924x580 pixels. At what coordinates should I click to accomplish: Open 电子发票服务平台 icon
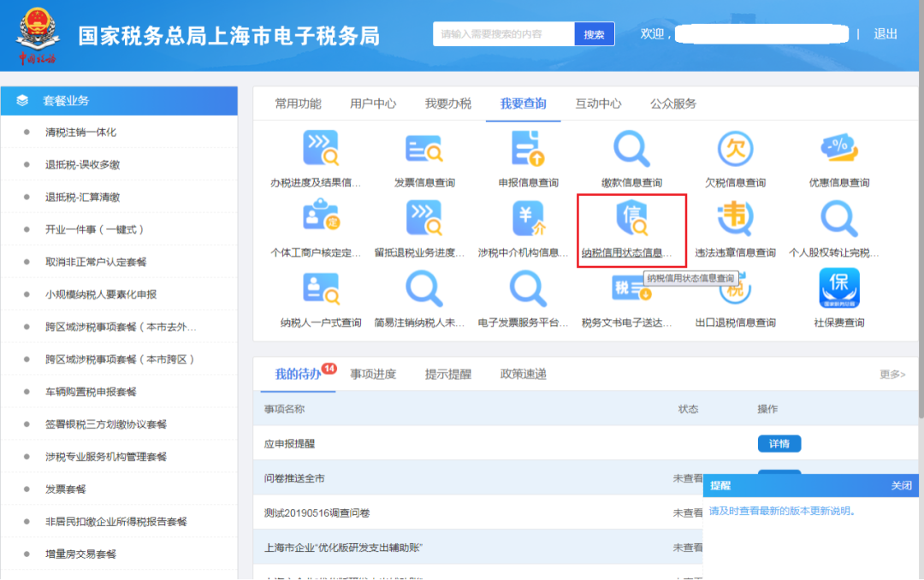tap(527, 288)
